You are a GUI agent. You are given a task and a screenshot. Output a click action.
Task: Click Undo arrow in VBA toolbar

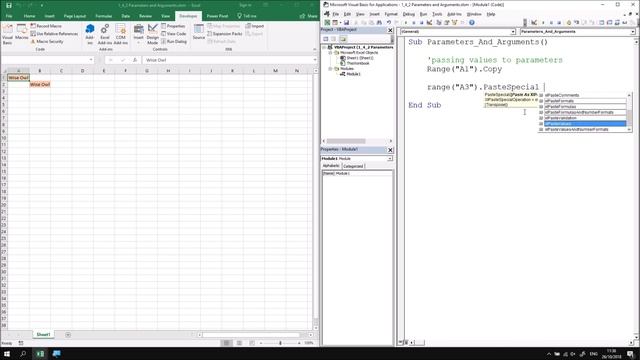(x=389, y=23)
